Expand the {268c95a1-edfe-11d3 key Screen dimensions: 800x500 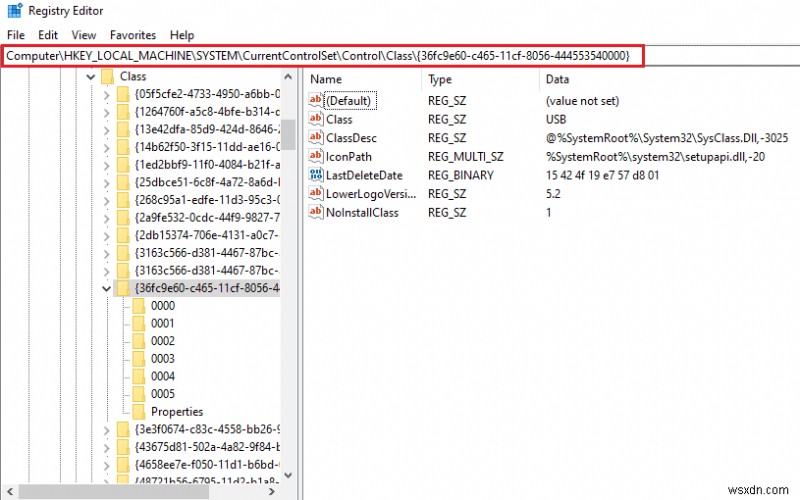106,201
